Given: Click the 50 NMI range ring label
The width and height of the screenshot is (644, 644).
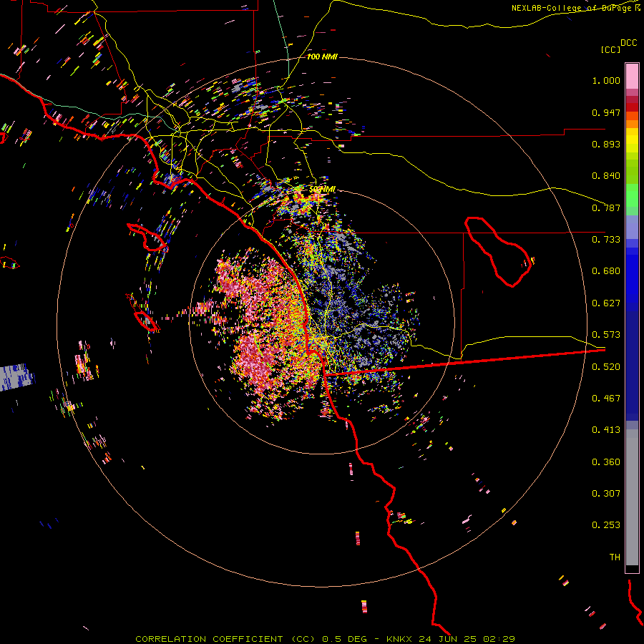Looking at the screenshot, I should (323, 189).
